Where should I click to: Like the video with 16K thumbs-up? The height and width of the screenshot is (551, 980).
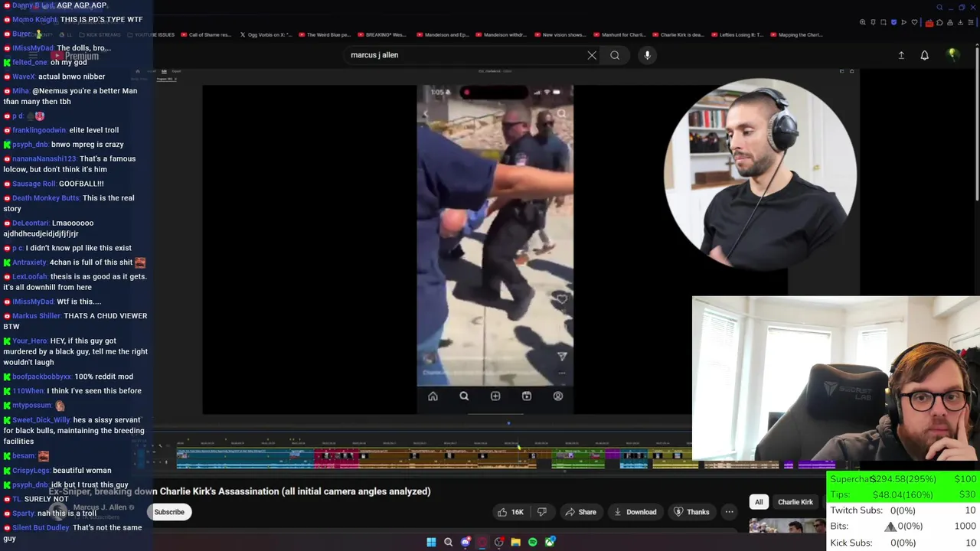coord(511,512)
